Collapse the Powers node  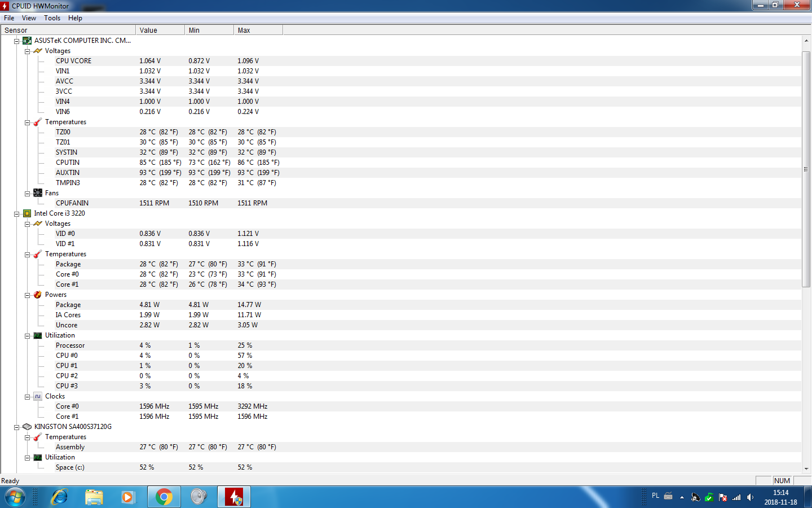click(x=27, y=295)
